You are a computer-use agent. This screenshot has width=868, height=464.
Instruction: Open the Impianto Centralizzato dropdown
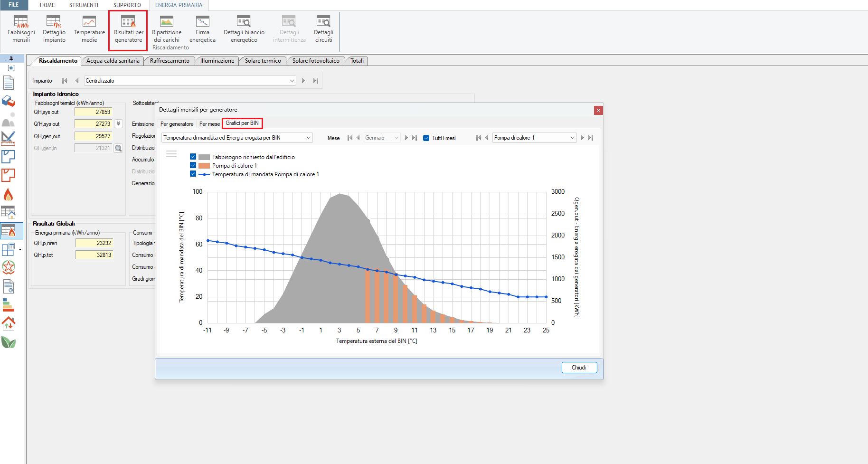pos(190,81)
